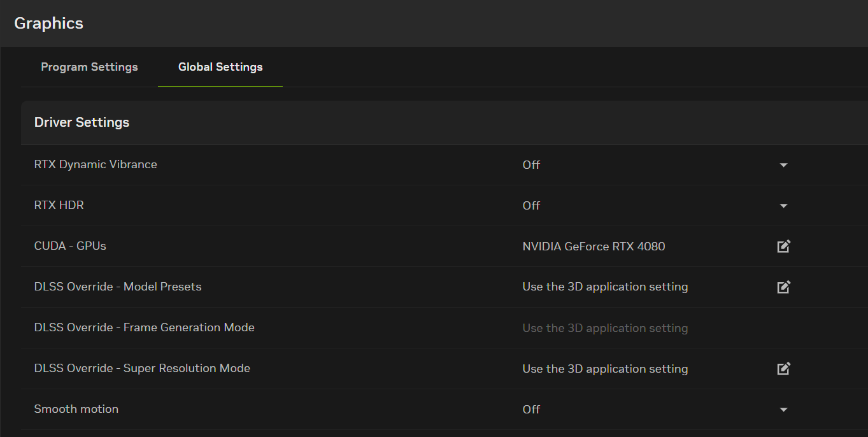Click the Super Resolution Mode edit icon
Screen dimensions: 868x437
(x=784, y=368)
